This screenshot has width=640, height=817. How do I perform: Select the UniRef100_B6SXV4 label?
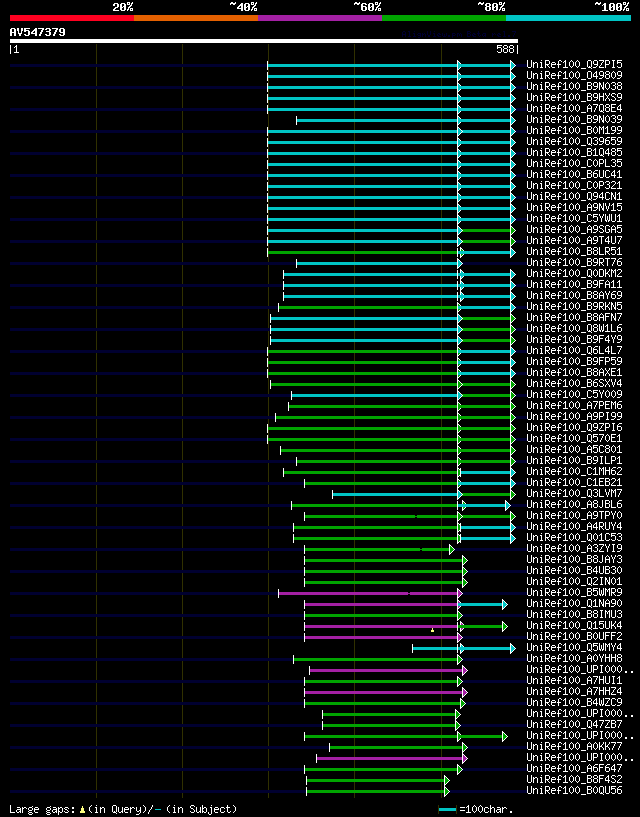tap(574, 383)
